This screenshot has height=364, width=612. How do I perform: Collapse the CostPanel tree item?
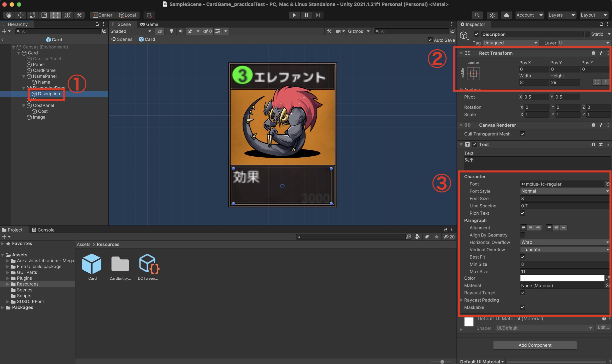pos(24,105)
